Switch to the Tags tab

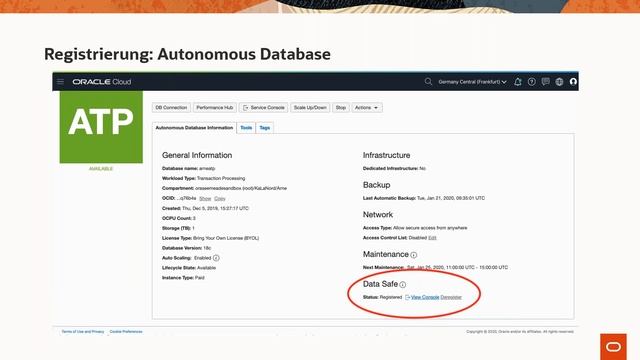[x=264, y=128]
